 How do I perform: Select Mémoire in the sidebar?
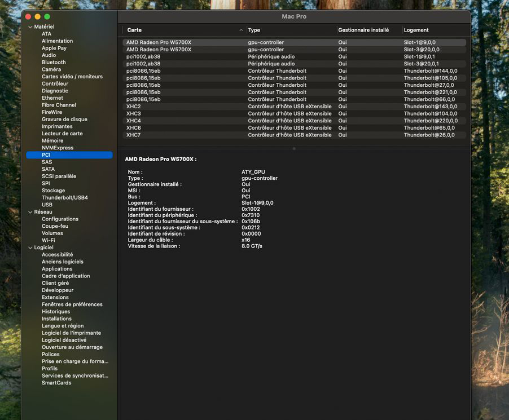coord(52,141)
